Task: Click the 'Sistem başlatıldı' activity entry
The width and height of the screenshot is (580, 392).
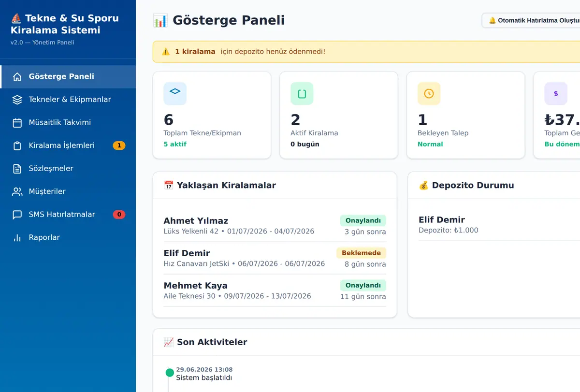Action: [204, 378]
